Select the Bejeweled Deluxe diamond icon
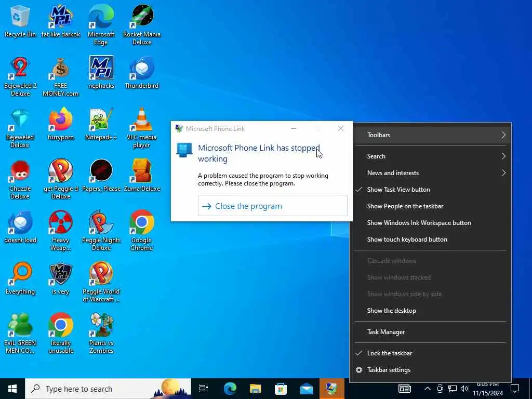This screenshot has height=399, width=532. (x=20, y=128)
